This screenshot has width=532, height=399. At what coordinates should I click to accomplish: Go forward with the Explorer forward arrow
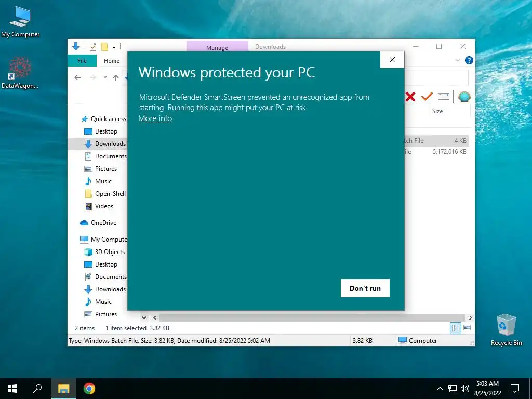tap(93, 78)
